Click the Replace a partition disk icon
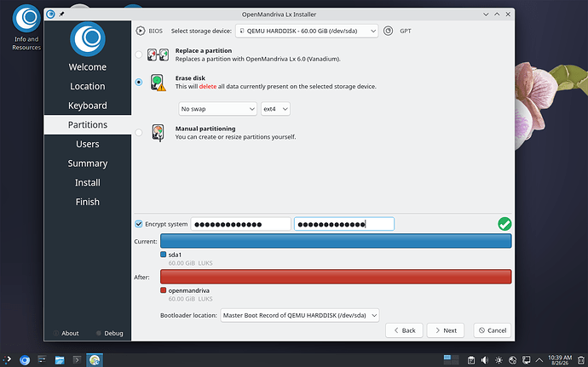The height and width of the screenshot is (367, 588). [158, 54]
